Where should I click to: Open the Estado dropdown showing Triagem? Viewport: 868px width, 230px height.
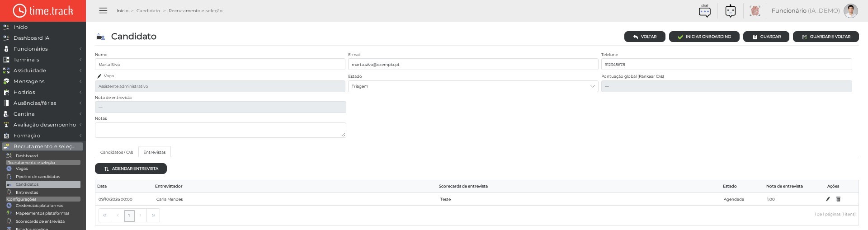point(473,86)
